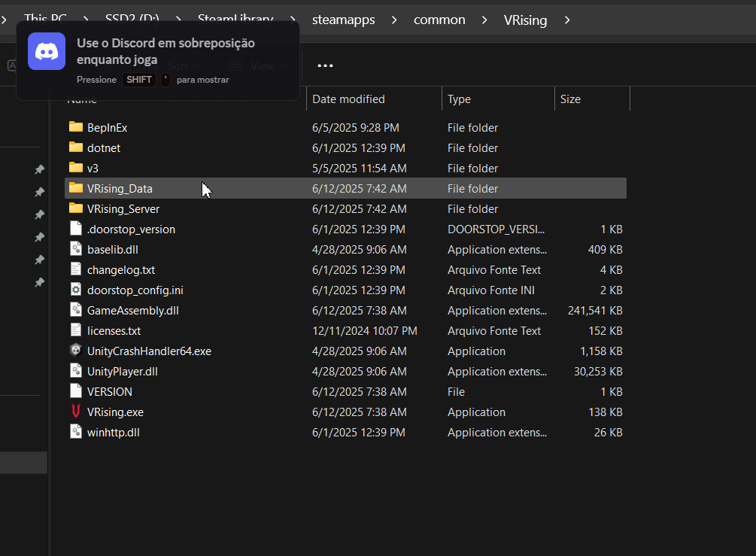Select the UnityCrashHandler64.exe Unity icon
The height and width of the screenshot is (556, 756).
tap(76, 350)
